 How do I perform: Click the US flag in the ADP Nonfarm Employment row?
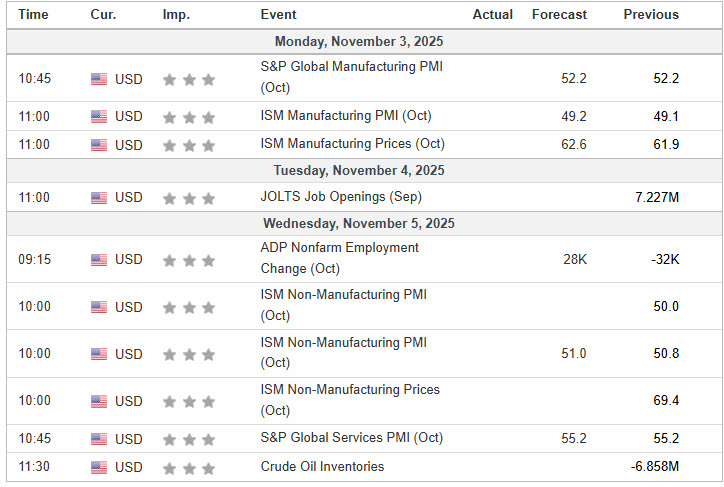(99, 260)
